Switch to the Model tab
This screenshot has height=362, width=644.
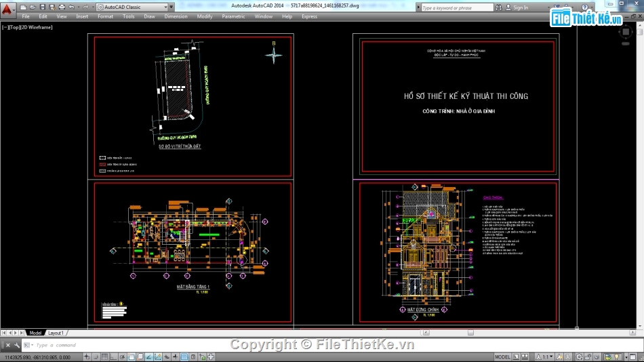(x=35, y=333)
